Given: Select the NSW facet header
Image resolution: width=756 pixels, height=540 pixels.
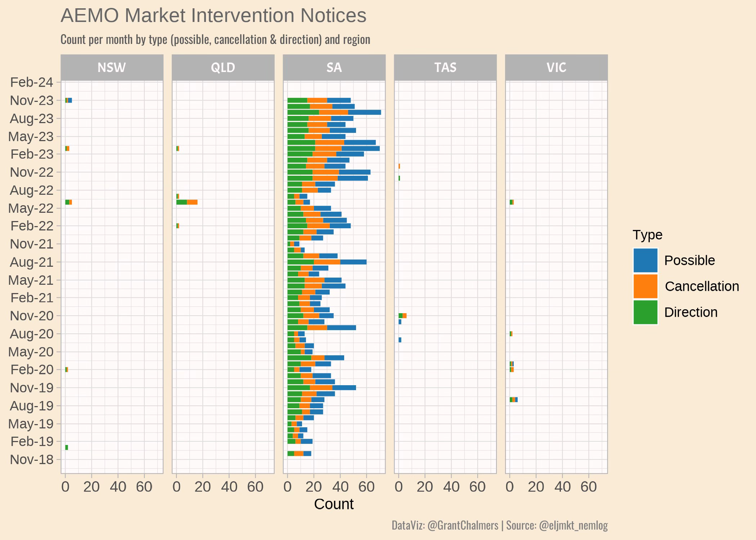Looking at the screenshot, I should pos(112,68).
